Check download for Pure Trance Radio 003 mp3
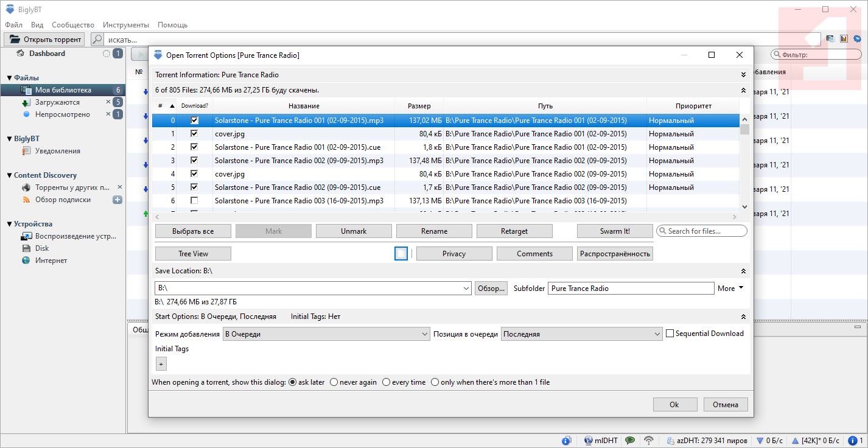 click(195, 201)
